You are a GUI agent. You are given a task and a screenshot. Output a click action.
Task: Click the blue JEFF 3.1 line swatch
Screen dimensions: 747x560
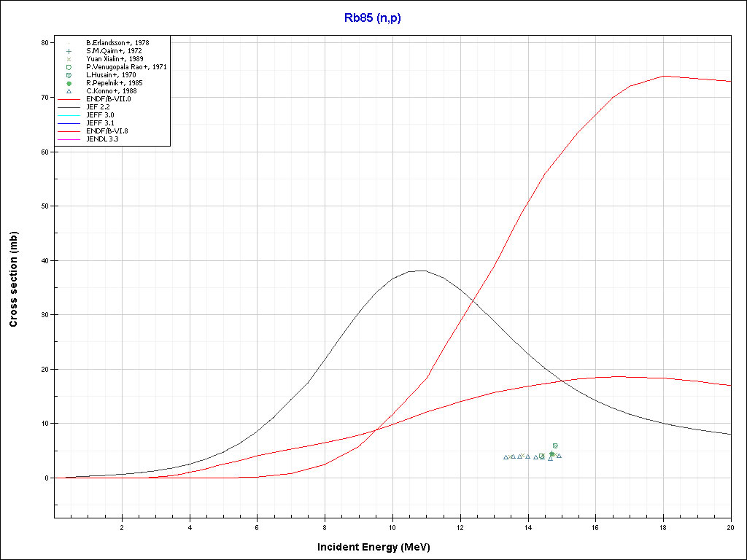[69, 123]
